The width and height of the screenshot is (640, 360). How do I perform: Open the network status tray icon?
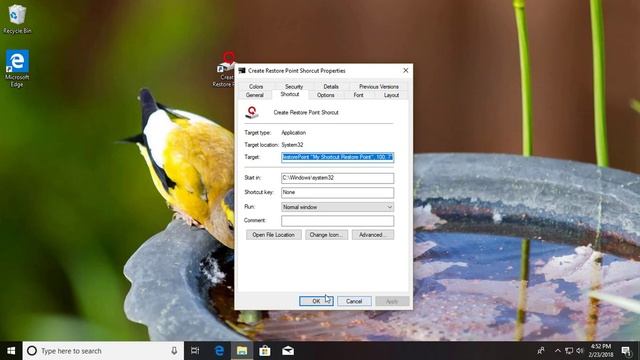coord(569,351)
